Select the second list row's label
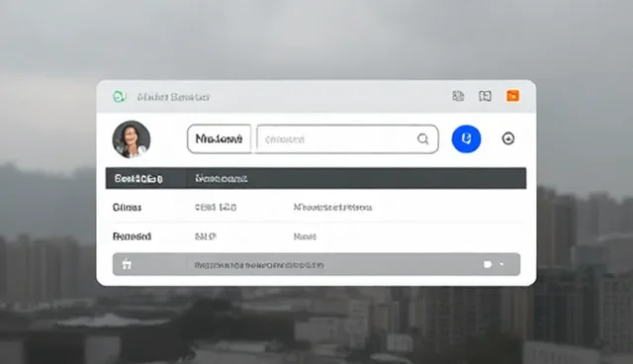Viewport: 633px width, 364px height. 132,236
